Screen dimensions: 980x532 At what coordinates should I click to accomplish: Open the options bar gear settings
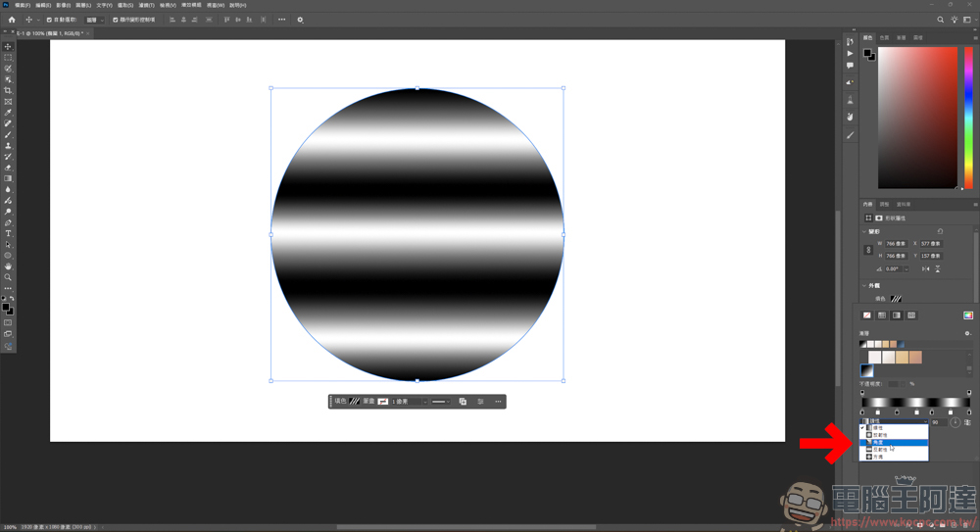pos(300,20)
